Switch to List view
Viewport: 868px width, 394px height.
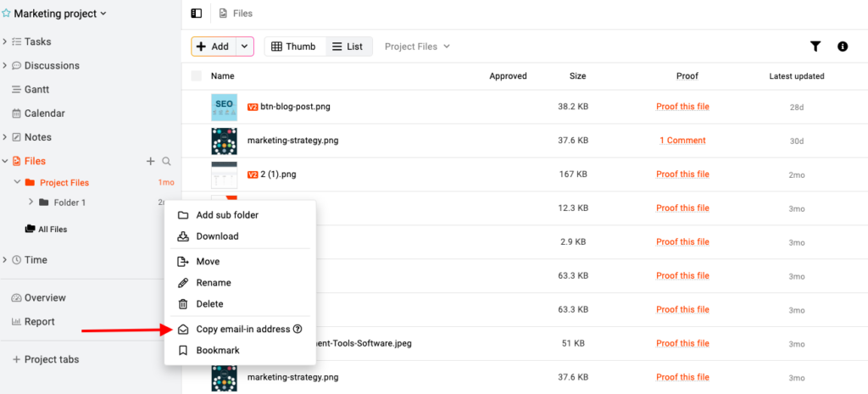(x=348, y=47)
